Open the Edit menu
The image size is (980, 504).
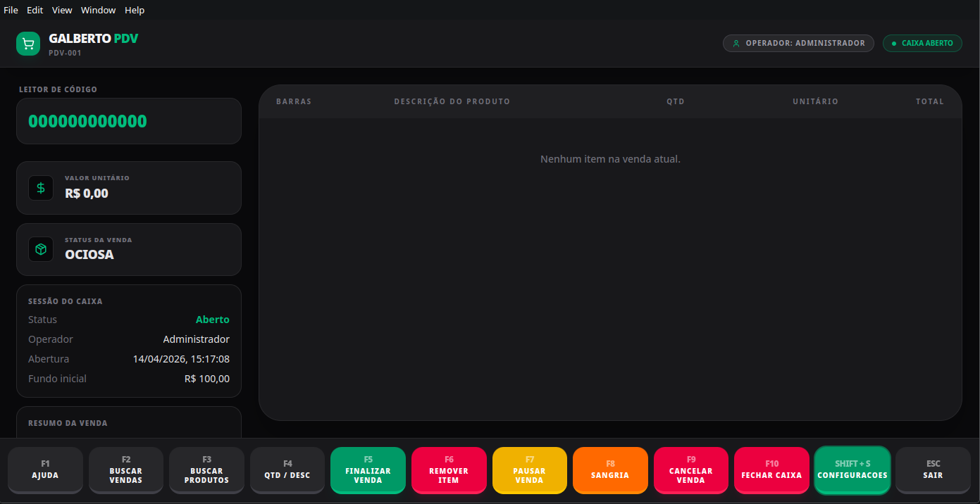[35, 10]
